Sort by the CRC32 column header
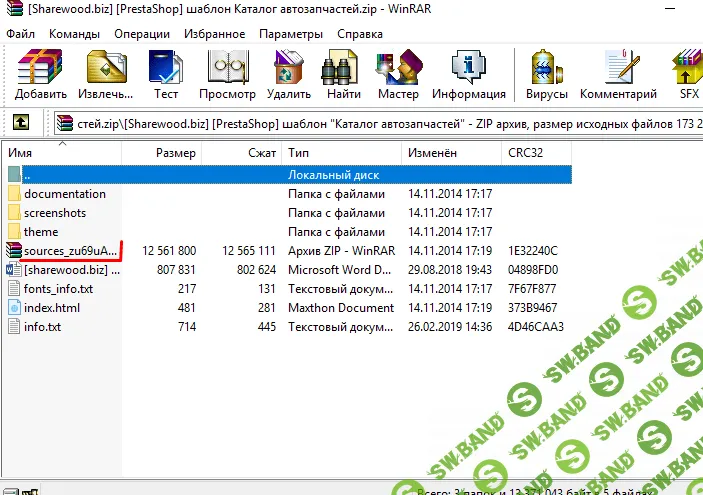This screenshot has height=495, width=703. point(537,153)
